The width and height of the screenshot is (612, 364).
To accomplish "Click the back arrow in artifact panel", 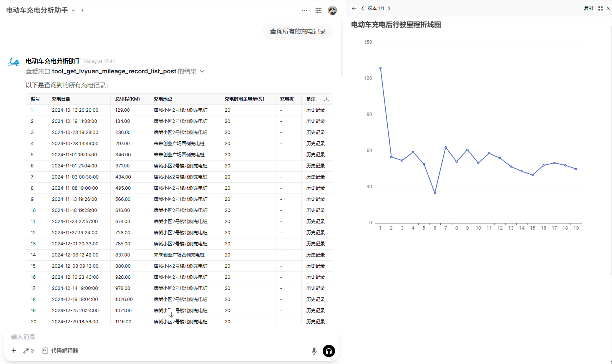I will [354, 8].
